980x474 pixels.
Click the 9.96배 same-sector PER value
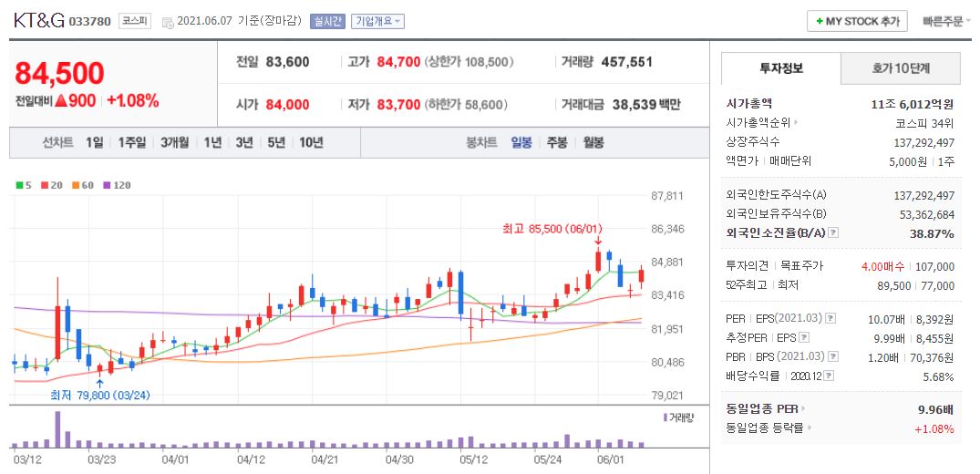[935, 409]
